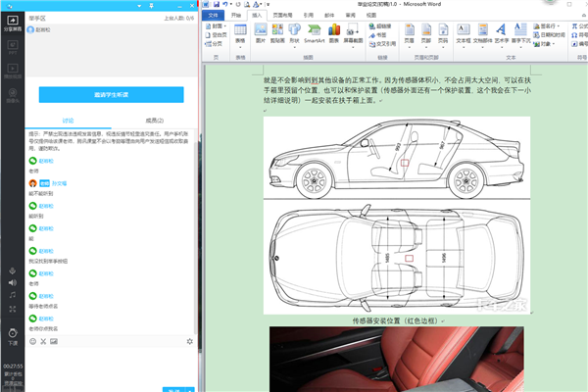Open the Footer (页脚) dropdown
Viewport: 588px width, 392px height.
[426, 36]
